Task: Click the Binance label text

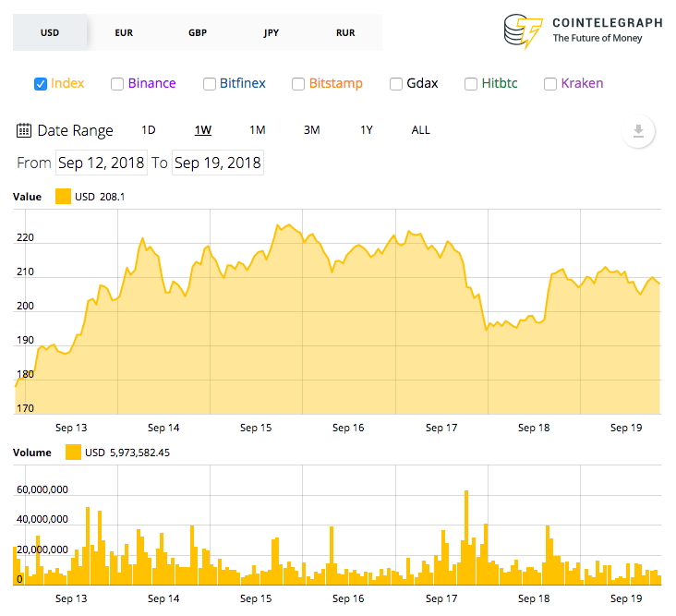Action: 151,83
